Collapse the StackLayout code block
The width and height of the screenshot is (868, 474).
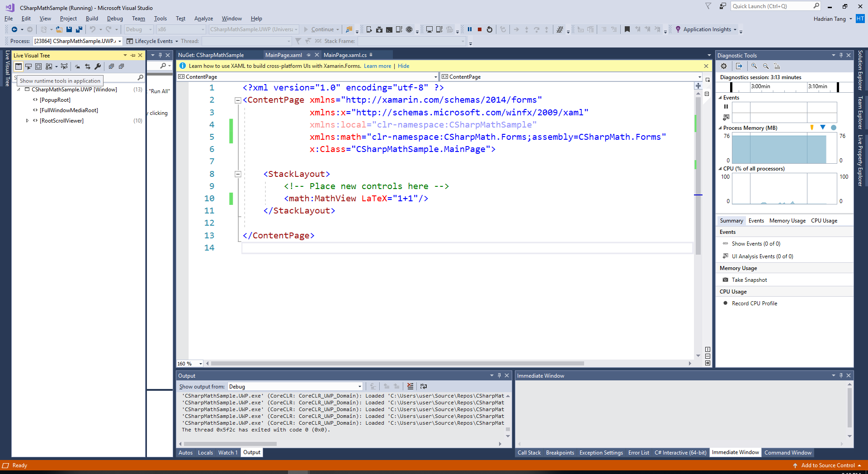click(x=238, y=174)
